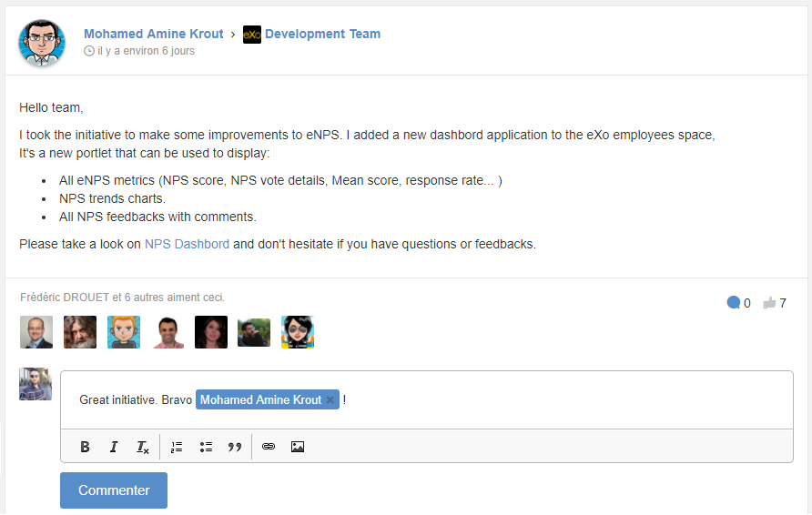Click the like count number 7
The width and height of the screenshot is (812, 515).
pyautogui.click(x=783, y=303)
